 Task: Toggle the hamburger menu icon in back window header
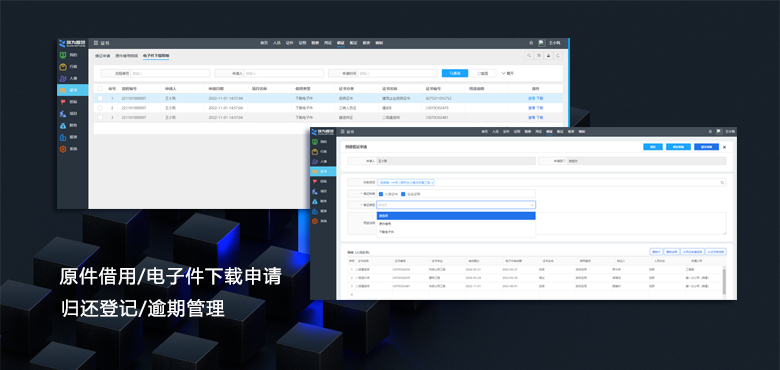click(96, 43)
